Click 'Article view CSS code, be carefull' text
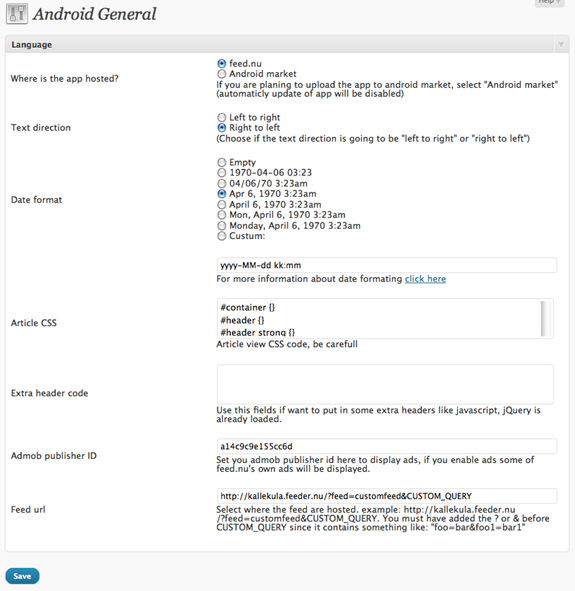The width and height of the screenshot is (575, 591). click(x=287, y=344)
